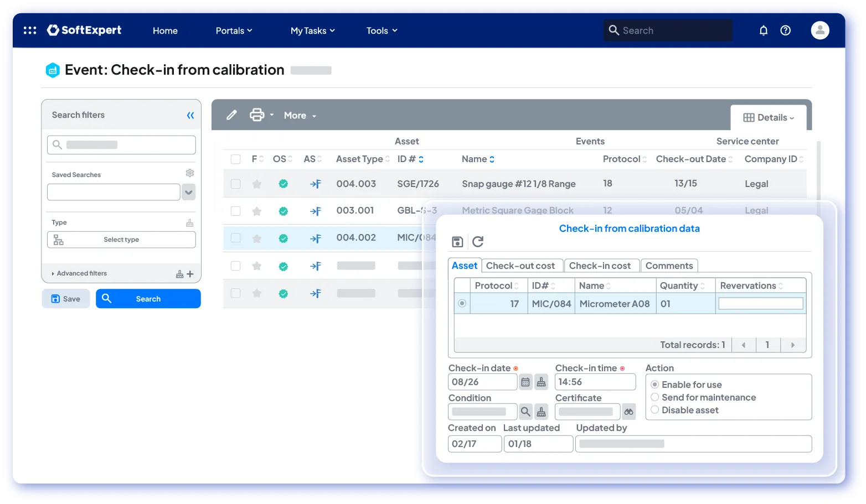Click the Save button under filters
This screenshot has height=504, width=866.
pos(65,299)
